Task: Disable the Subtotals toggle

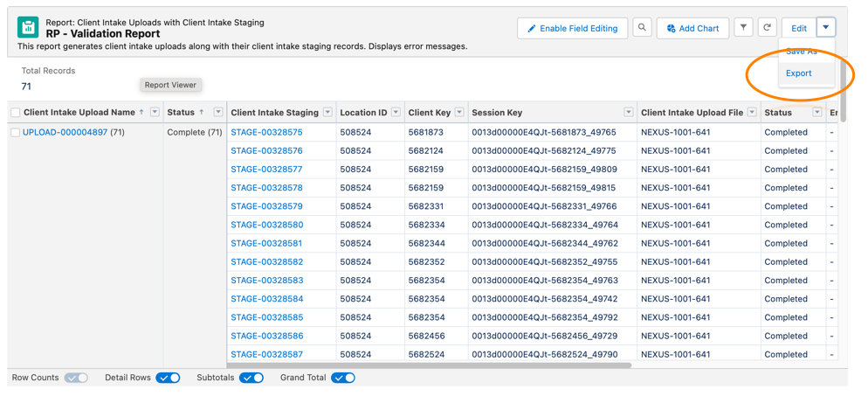Action: [x=251, y=378]
